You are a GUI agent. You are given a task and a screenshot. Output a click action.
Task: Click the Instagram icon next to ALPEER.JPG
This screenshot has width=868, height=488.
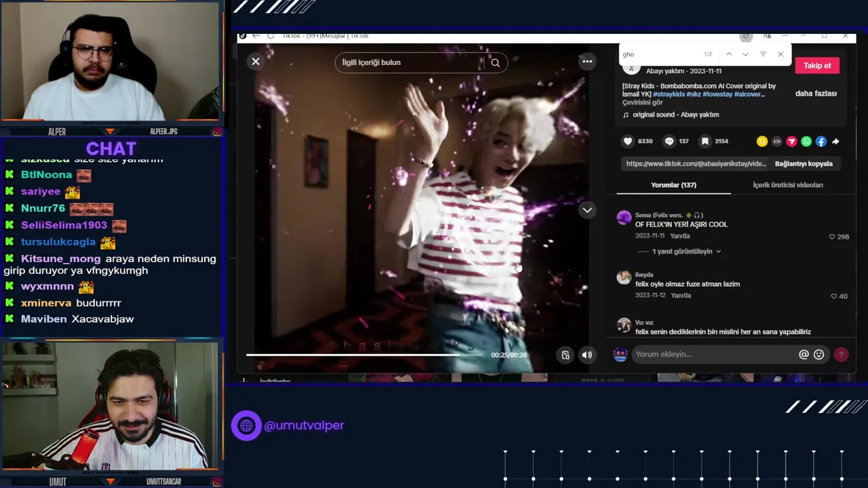tap(217, 131)
